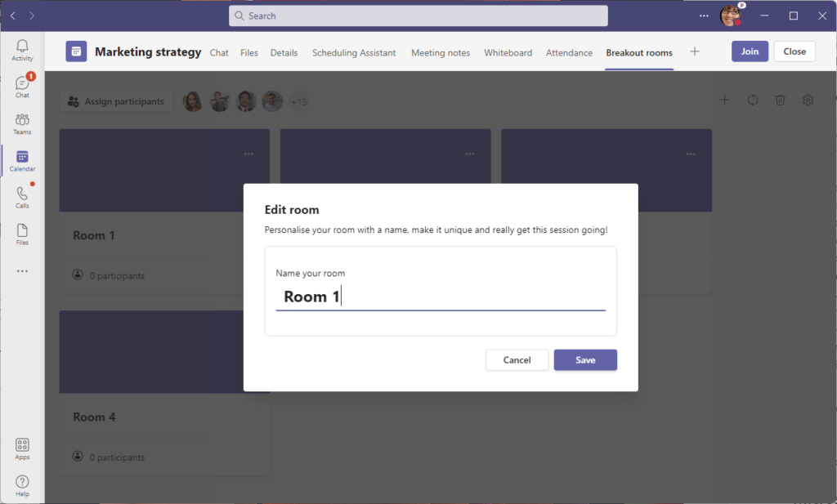
Task: Open the Apps store
Action: [x=22, y=449]
